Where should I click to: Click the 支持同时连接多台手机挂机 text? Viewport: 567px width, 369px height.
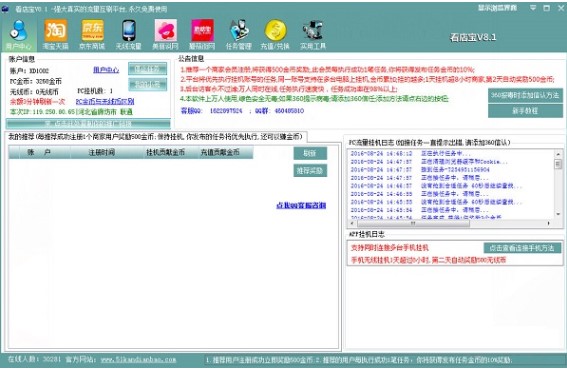tap(389, 248)
